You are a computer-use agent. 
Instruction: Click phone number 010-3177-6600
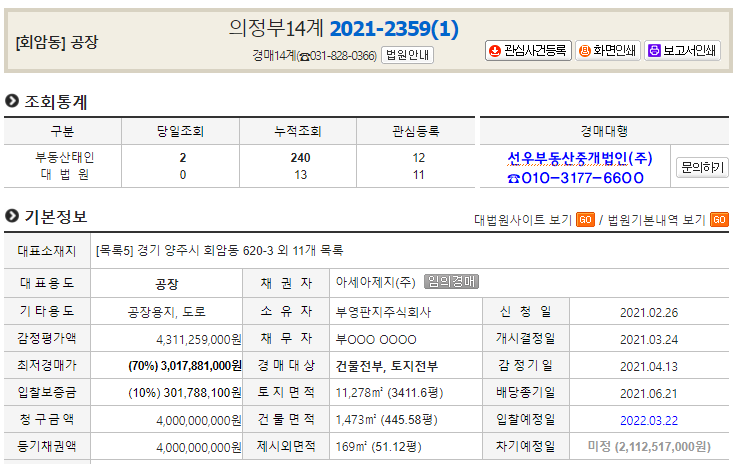[x=583, y=178]
